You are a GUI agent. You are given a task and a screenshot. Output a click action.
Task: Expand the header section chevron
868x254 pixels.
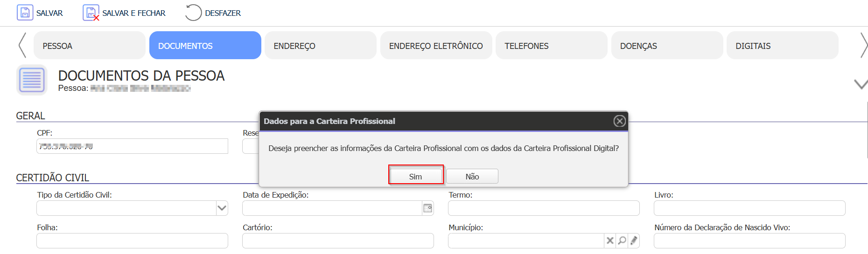point(860,84)
